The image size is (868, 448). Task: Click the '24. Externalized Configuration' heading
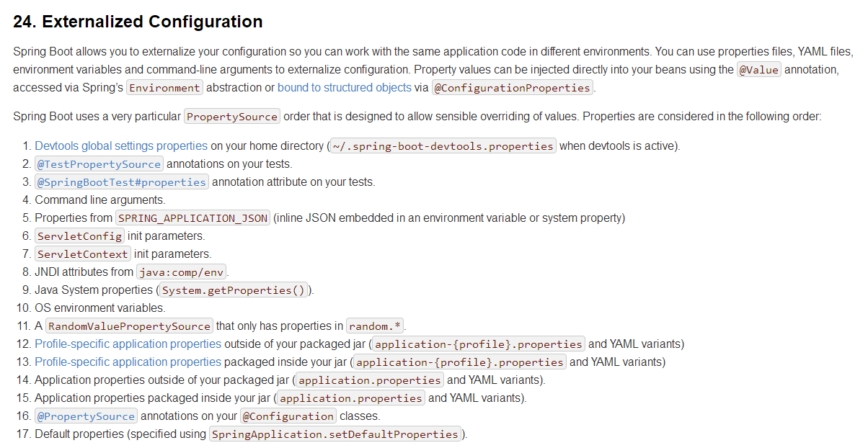[138, 22]
